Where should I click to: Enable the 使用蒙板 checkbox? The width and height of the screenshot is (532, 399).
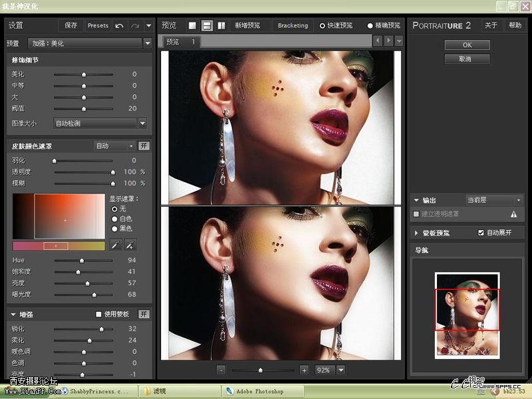coord(99,314)
